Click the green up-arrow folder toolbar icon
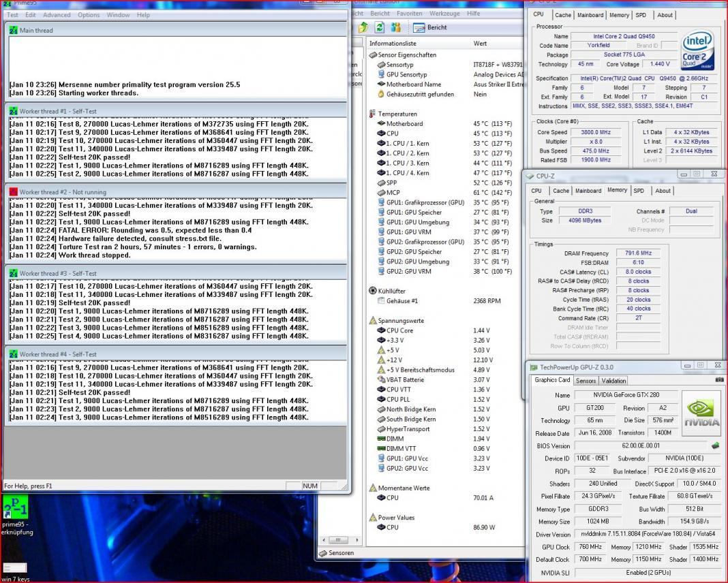728x583 pixels. (363, 27)
